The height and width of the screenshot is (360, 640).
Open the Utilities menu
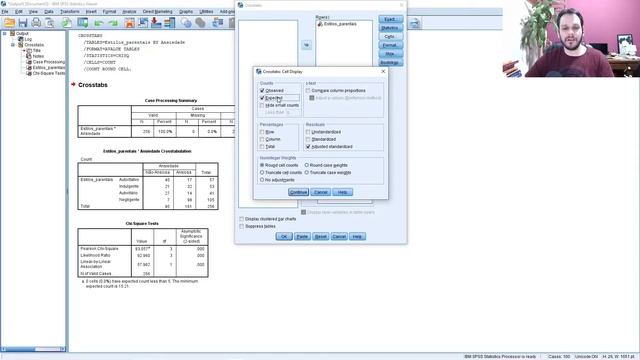pyautogui.click(x=206, y=12)
